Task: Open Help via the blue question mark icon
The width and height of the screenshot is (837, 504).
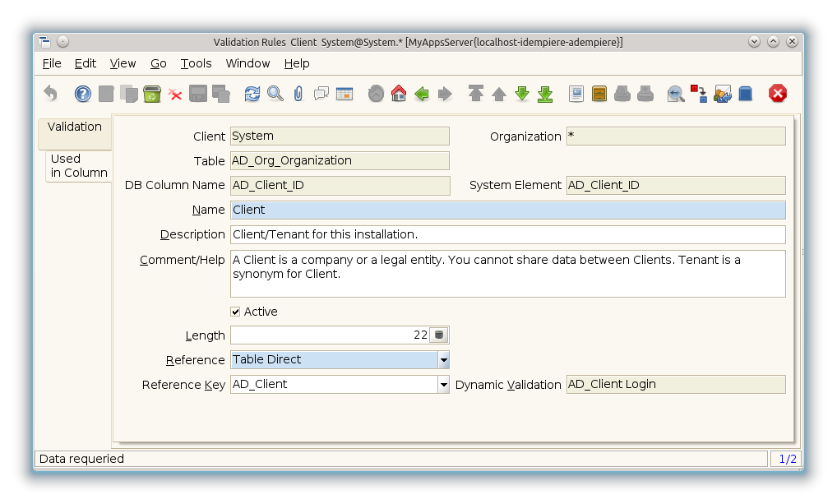Action: pos(83,94)
